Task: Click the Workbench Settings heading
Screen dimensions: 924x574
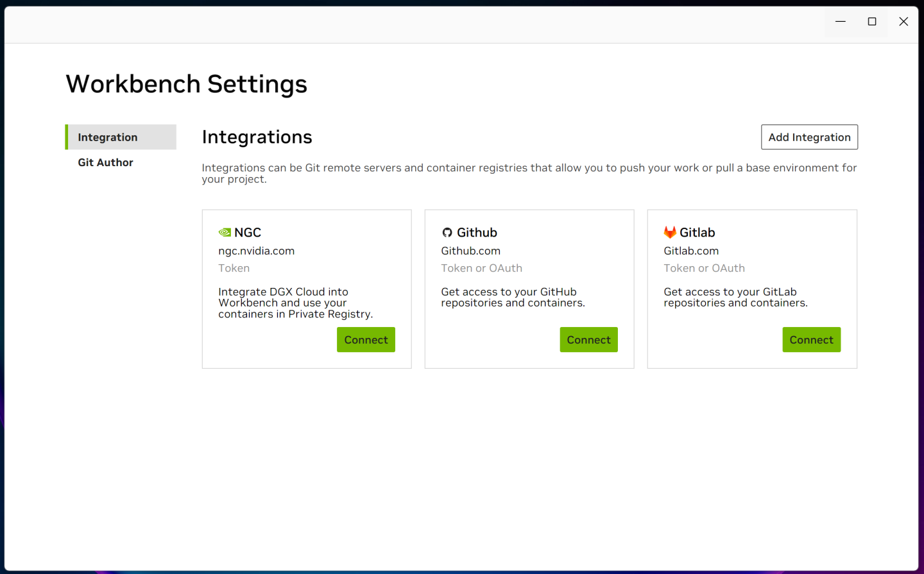Action: point(186,83)
